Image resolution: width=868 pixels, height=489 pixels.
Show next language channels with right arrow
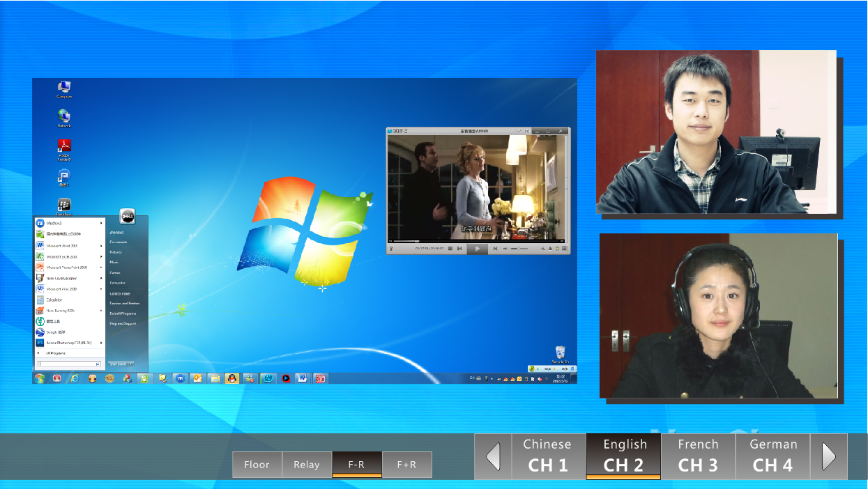[x=829, y=456]
